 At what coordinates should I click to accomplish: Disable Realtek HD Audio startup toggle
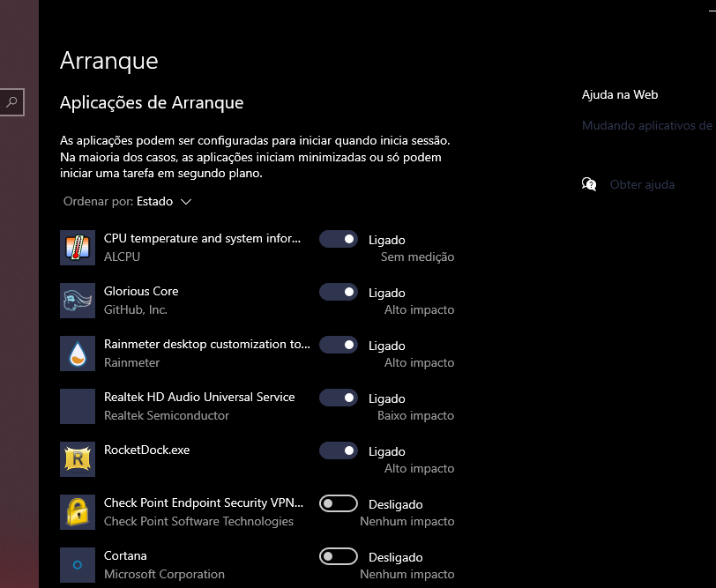point(339,398)
